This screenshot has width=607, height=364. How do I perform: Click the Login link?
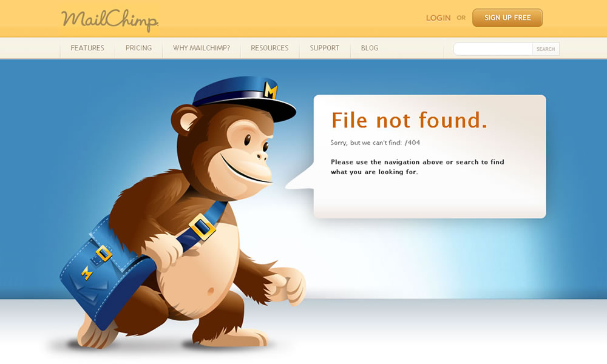tap(438, 18)
